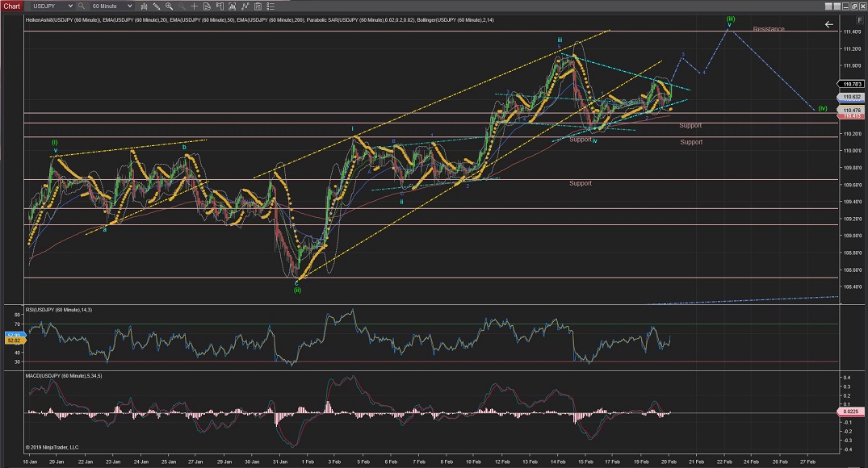
Task: Expand the 60 Minute interval dropdown
Action: (131, 6)
